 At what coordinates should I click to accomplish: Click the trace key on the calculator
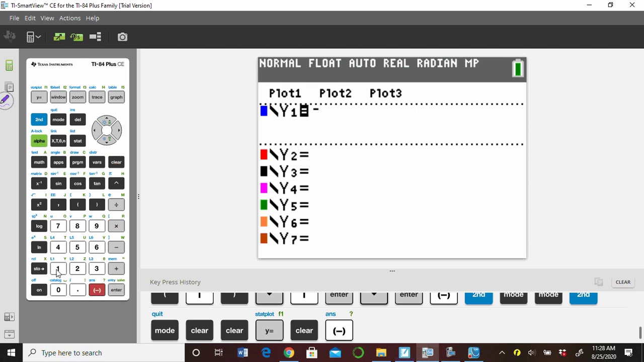tap(97, 97)
